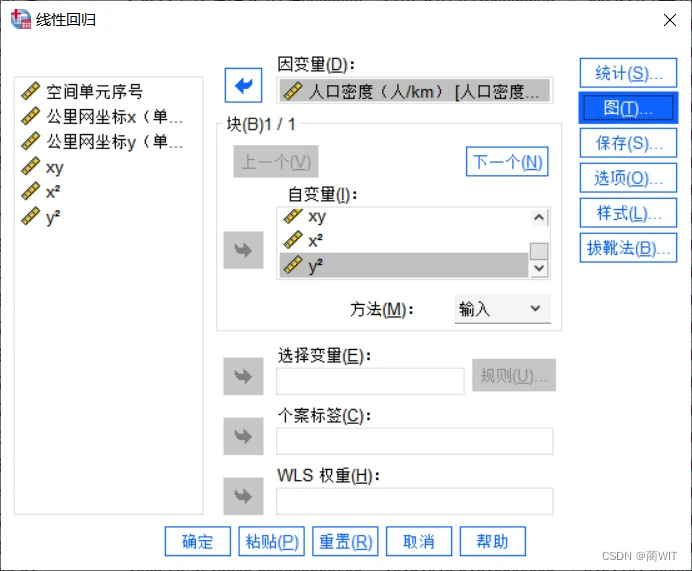Viewport: 692px width, 571px height.
Task: Click the scrollbar thumb in the independent list
Action: click(539, 251)
